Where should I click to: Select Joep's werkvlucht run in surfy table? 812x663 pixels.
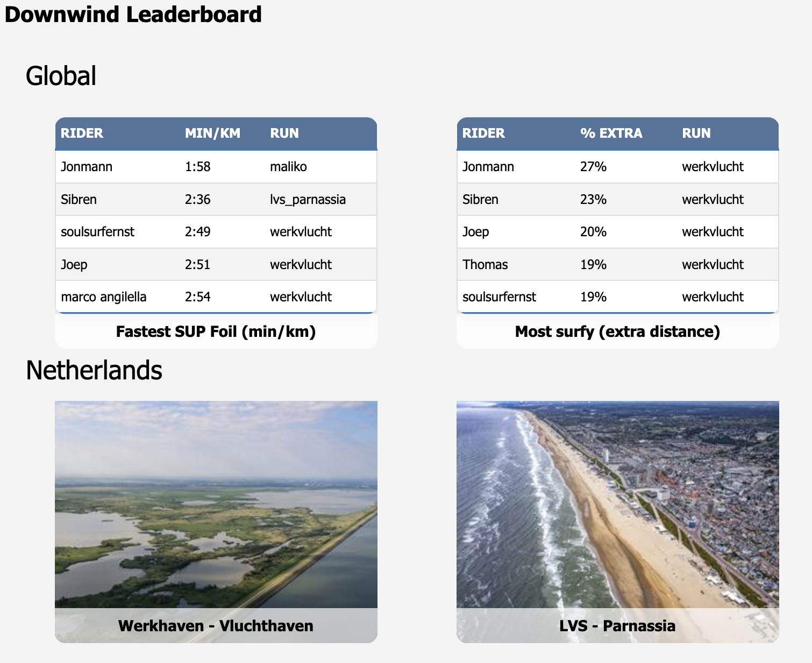pos(713,231)
